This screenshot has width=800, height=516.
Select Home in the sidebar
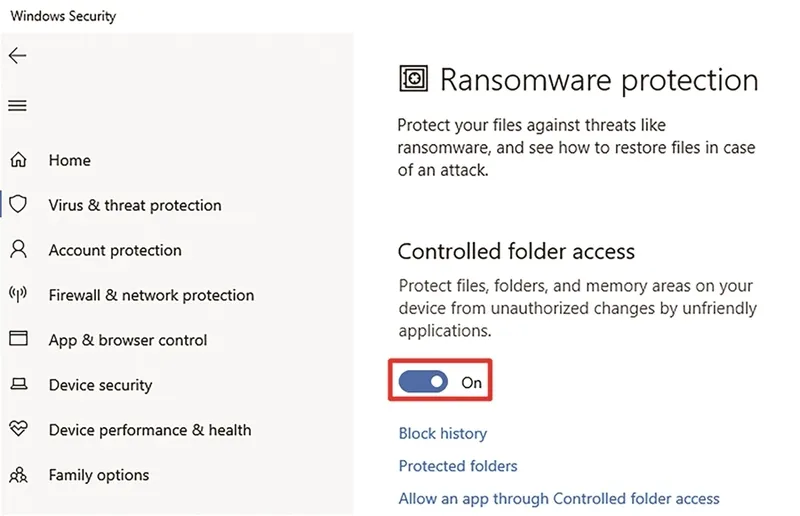click(69, 160)
